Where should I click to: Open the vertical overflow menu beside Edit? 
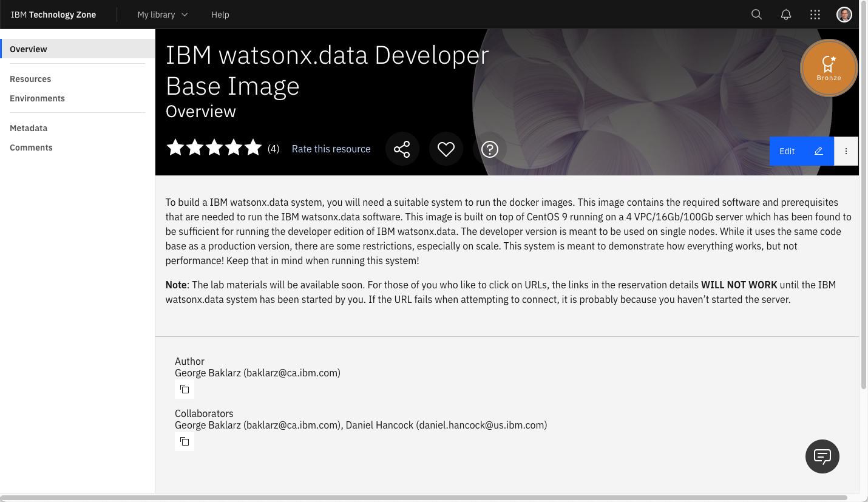846,151
